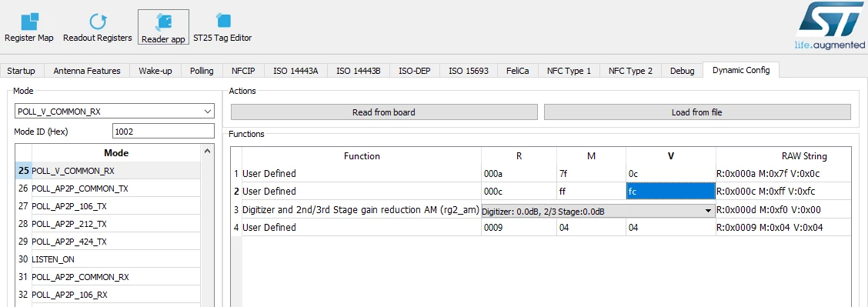Click User Defined function in row 2

[x=362, y=192]
